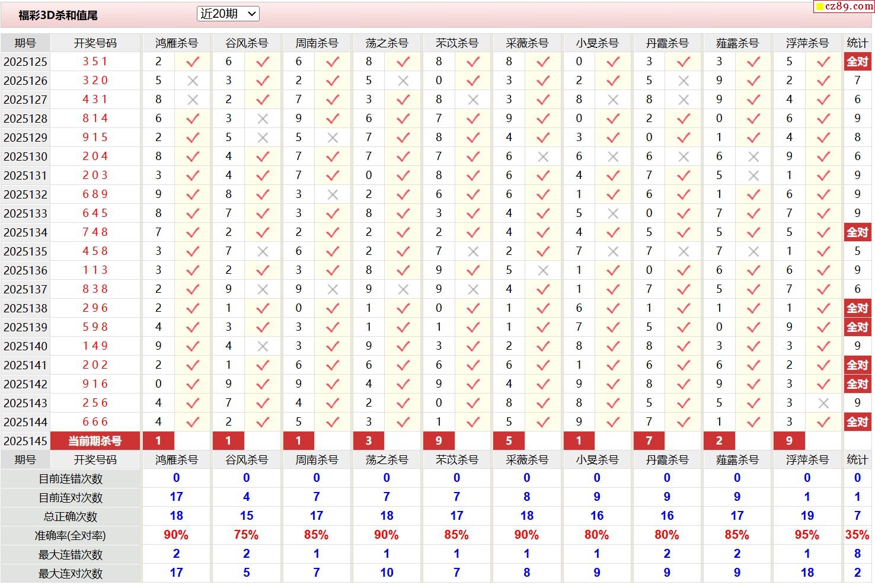Click winning numbers 8 3 8
875x588 pixels.
(95, 289)
